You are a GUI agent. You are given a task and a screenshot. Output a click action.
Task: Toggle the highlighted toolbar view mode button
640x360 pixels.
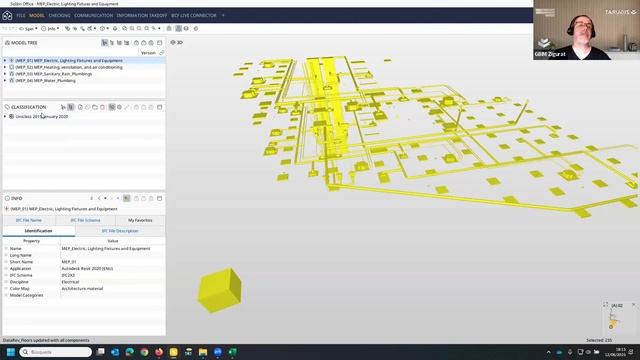point(178,29)
